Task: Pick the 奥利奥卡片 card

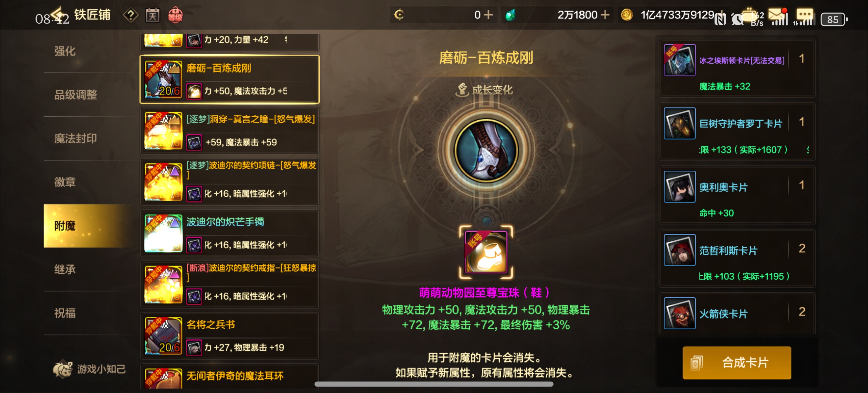Action: point(737,195)
